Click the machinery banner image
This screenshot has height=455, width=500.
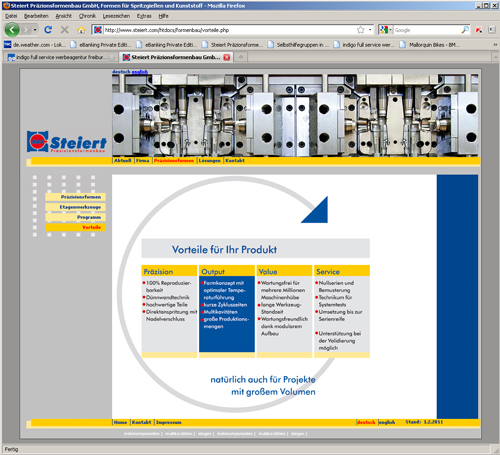(295, 115)
